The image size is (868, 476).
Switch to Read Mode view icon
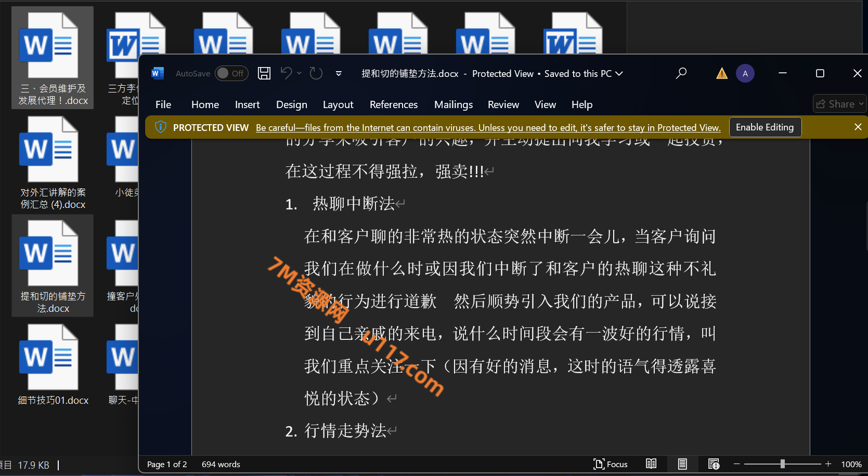click(x=651, y=464)
